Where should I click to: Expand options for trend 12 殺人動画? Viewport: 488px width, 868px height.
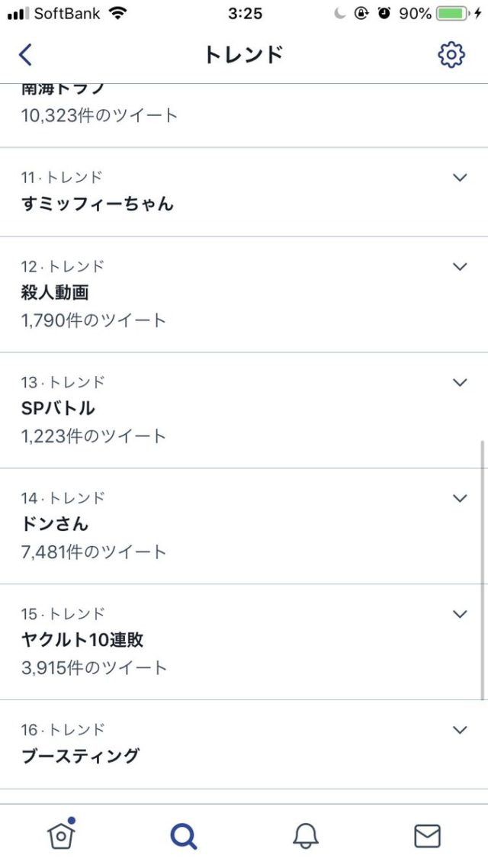[459, 267]
